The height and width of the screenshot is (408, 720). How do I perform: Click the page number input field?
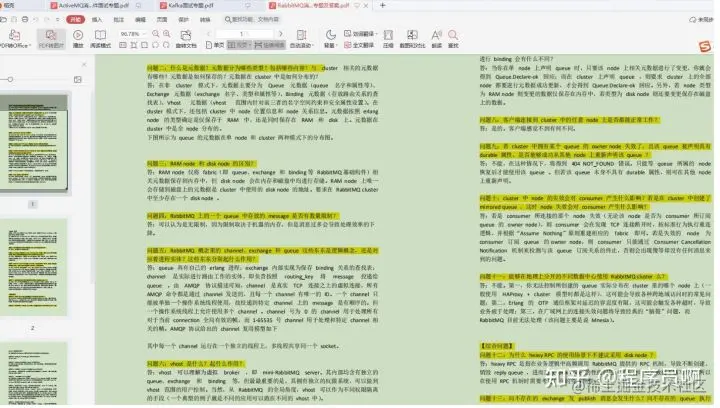[x=245, y=34]
